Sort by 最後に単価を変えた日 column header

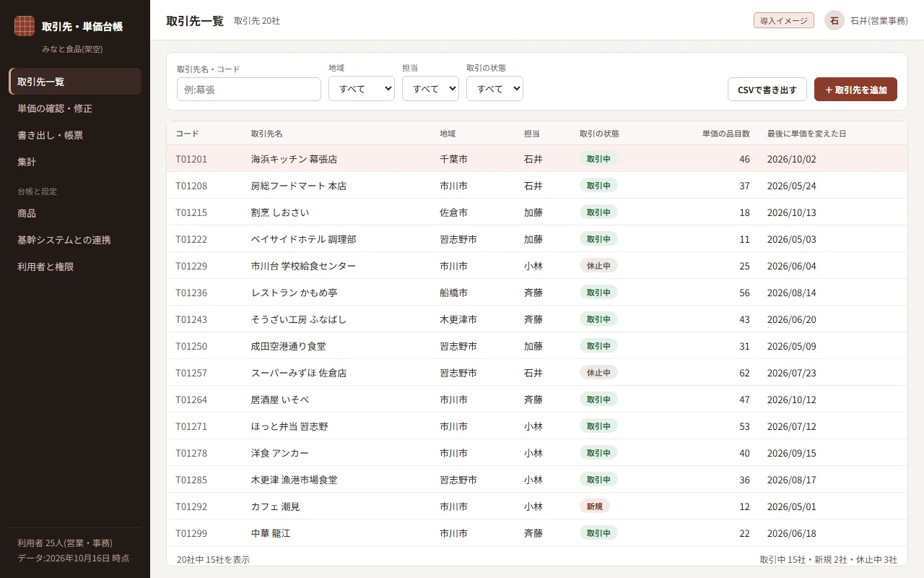807,134
